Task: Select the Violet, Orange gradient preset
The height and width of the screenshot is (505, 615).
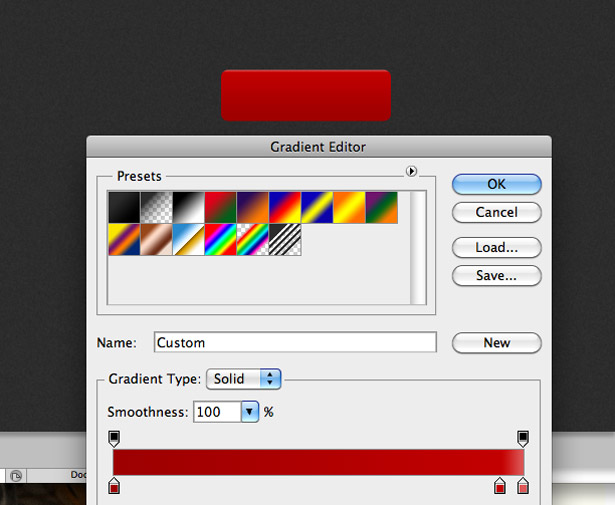Action: tap(253, 207)
